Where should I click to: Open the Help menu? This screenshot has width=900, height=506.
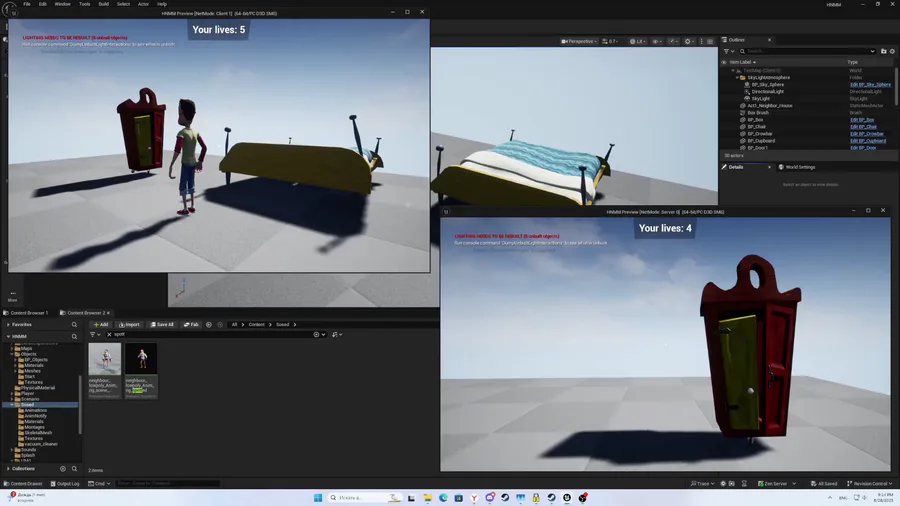point(162,4)
